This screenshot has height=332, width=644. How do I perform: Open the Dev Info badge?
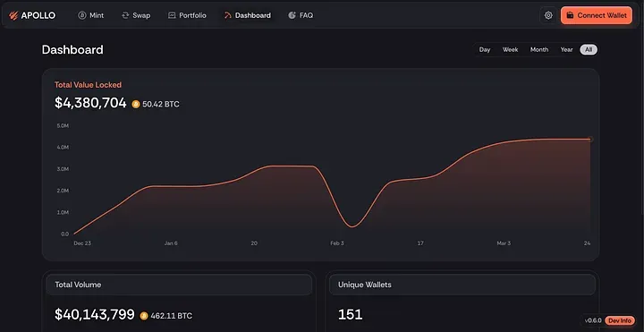(620, 320)
